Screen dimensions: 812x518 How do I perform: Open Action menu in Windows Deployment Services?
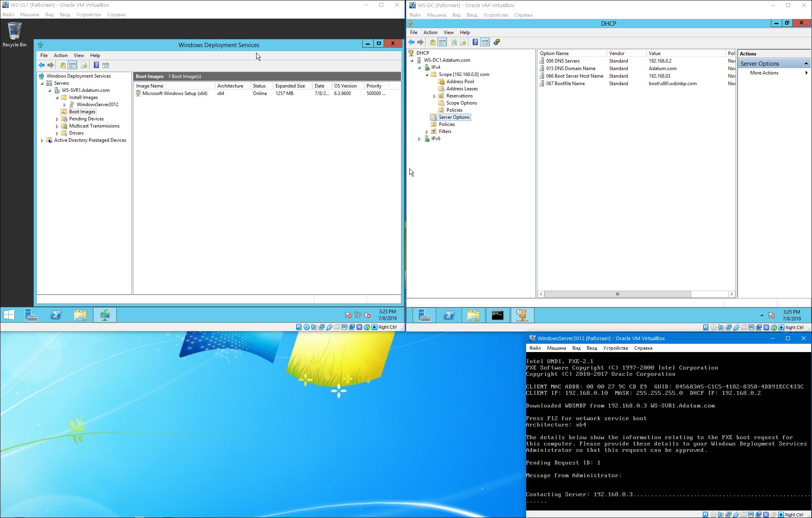61,55
